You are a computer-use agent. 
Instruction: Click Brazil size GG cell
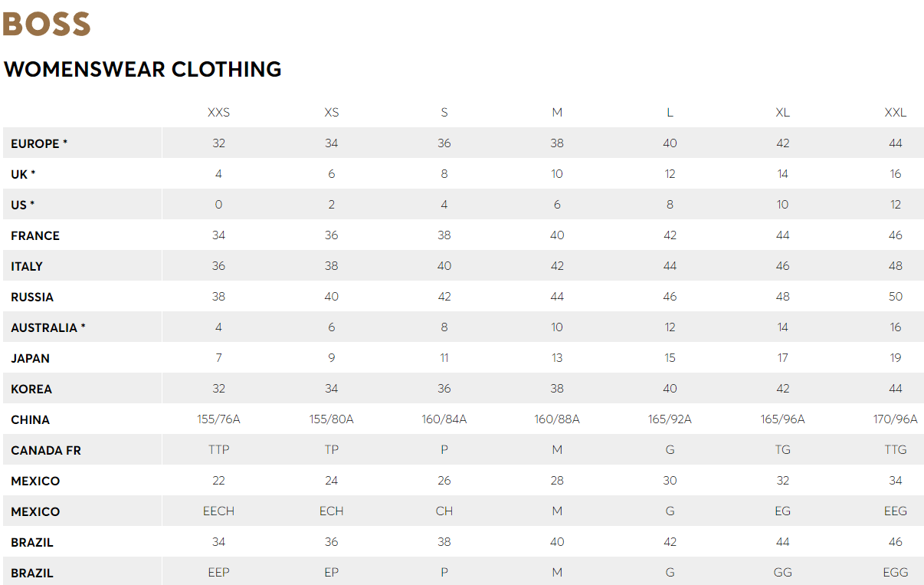(782, 573)
